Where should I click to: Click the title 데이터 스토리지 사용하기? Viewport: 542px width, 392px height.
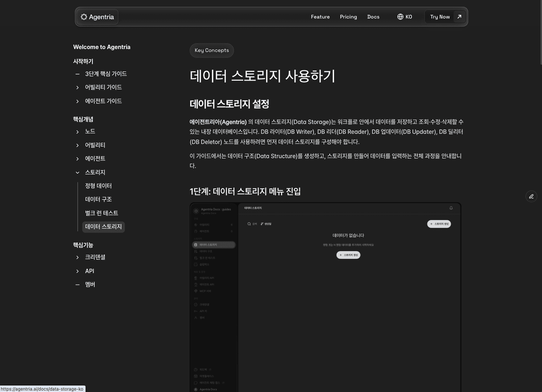[x=262, y=76]
